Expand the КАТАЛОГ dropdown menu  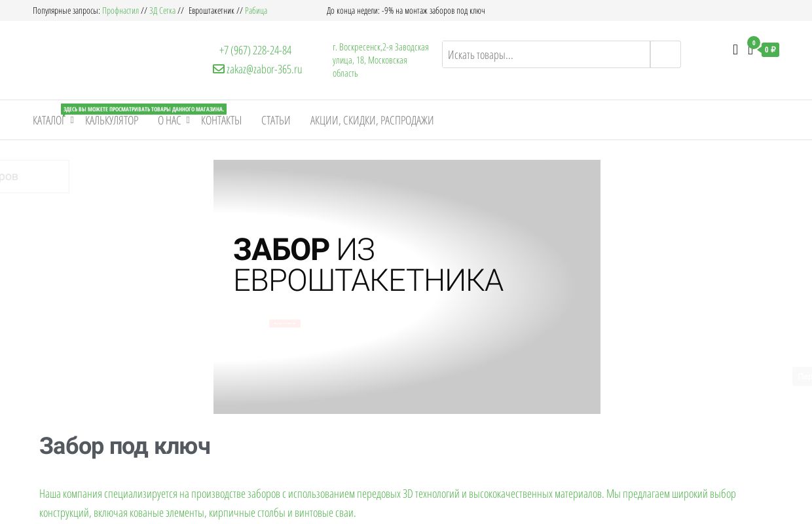coord(49,120)
